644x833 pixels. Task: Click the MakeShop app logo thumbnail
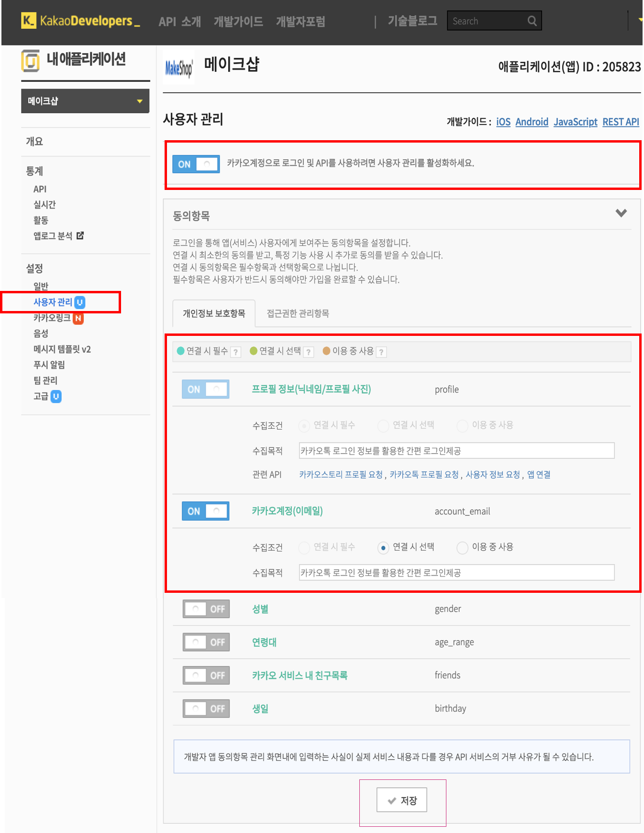pyautogui.click(x=179, y=67)
